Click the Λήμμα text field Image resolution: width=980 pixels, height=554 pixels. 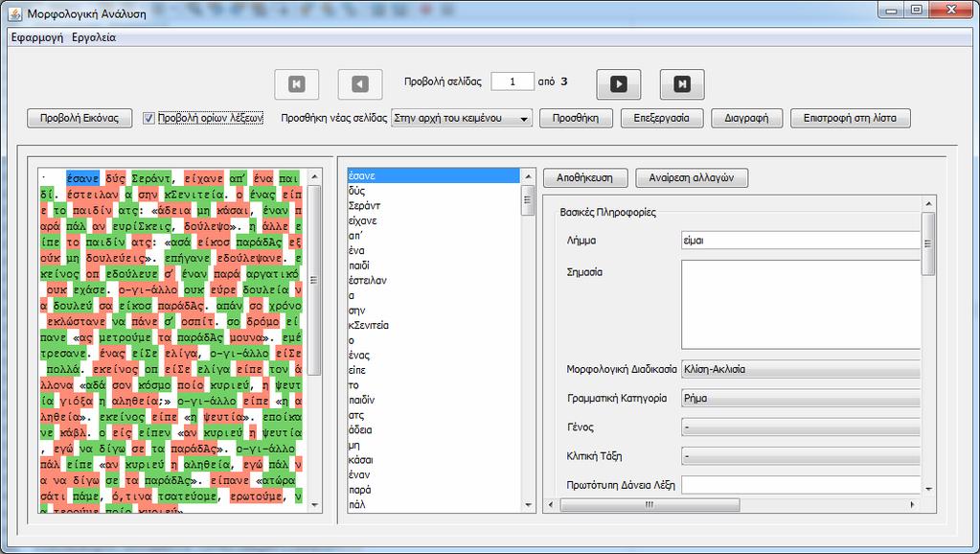pos(801,241)
